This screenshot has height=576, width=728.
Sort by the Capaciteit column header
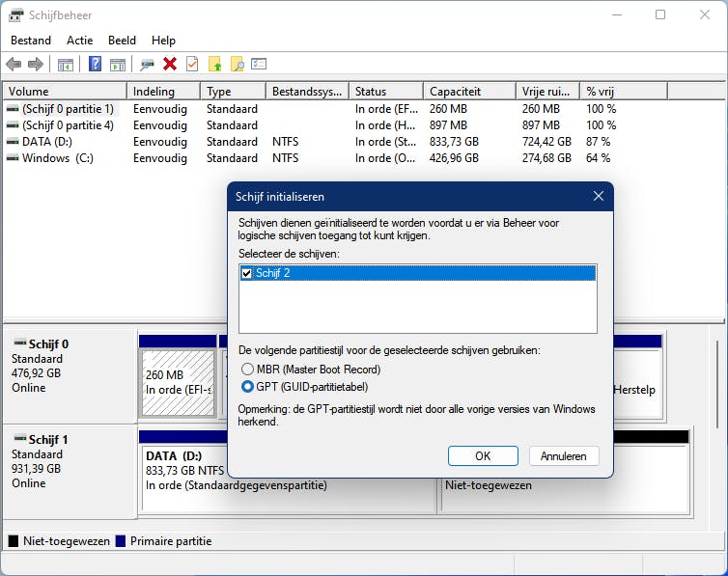click(x=469, y=92)
